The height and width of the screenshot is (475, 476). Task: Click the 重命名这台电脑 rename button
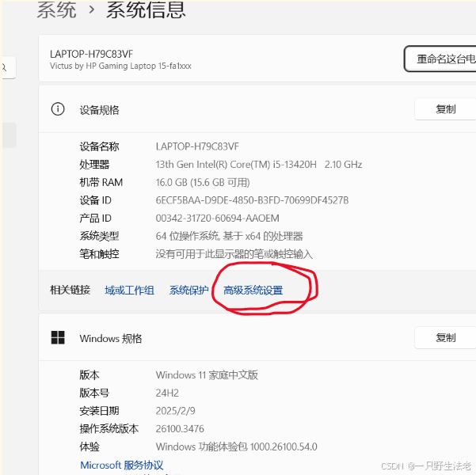pos(440,59)
